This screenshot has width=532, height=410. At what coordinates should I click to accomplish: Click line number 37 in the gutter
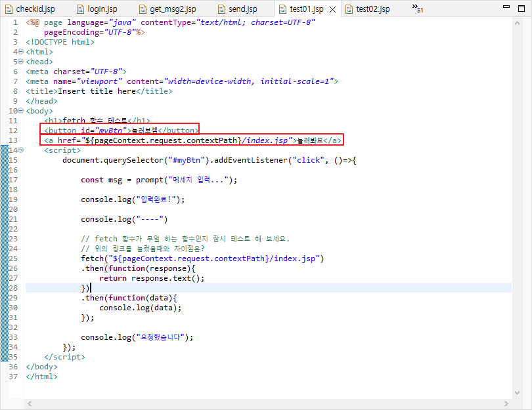pos(13,377)
